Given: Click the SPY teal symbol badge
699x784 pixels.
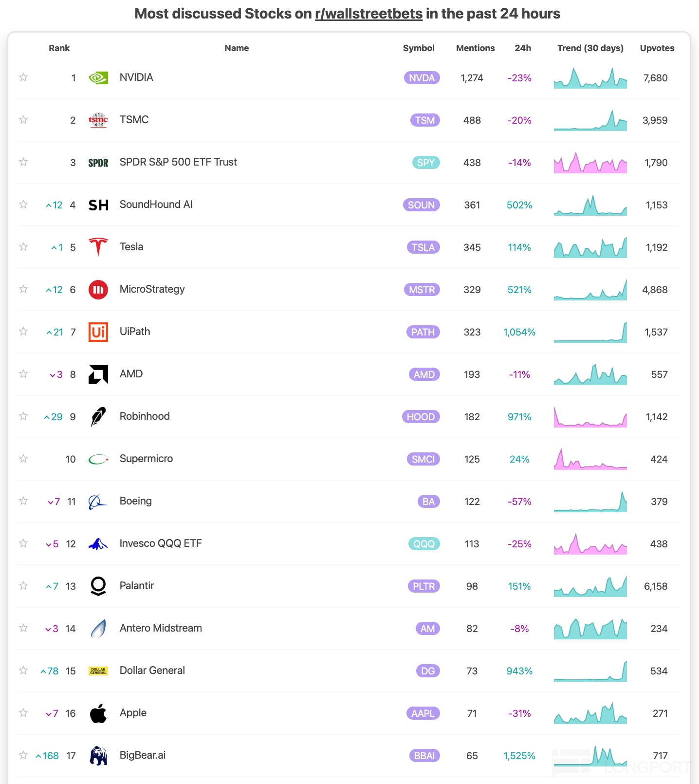Looking at the screenshot, I should point(425,163).
